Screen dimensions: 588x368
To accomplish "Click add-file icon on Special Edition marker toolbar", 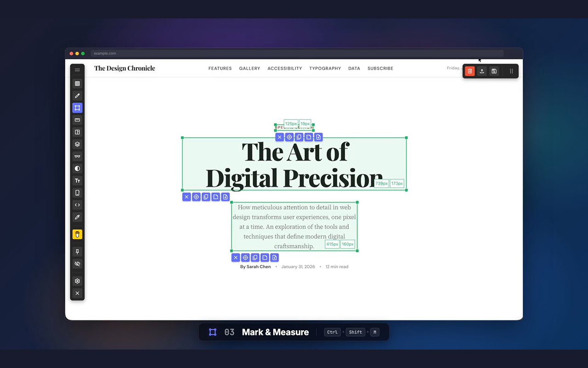I will (318, 137).
